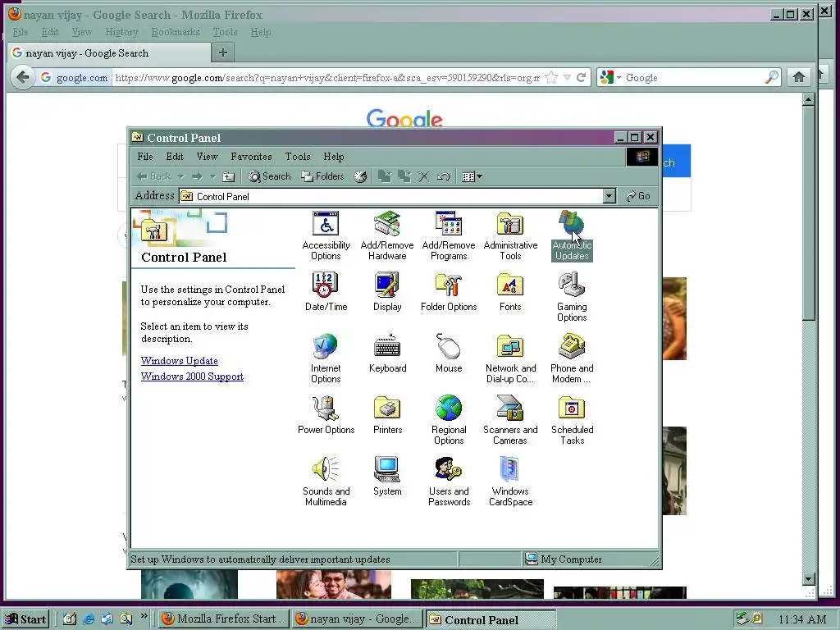The image size is (840, 630).
Task: Open Firefox URL history dropdown arrow
Action: pyautogui.click(x=567, y=78)
